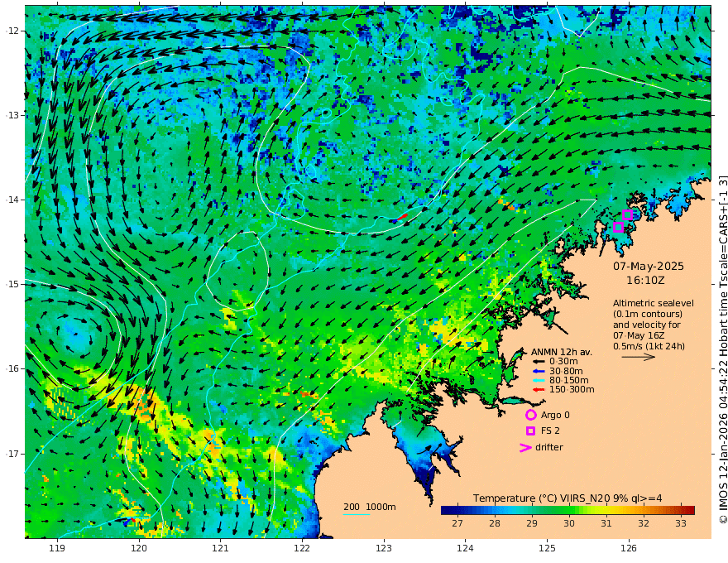Click the '07-May 16Z' text line

639,335
